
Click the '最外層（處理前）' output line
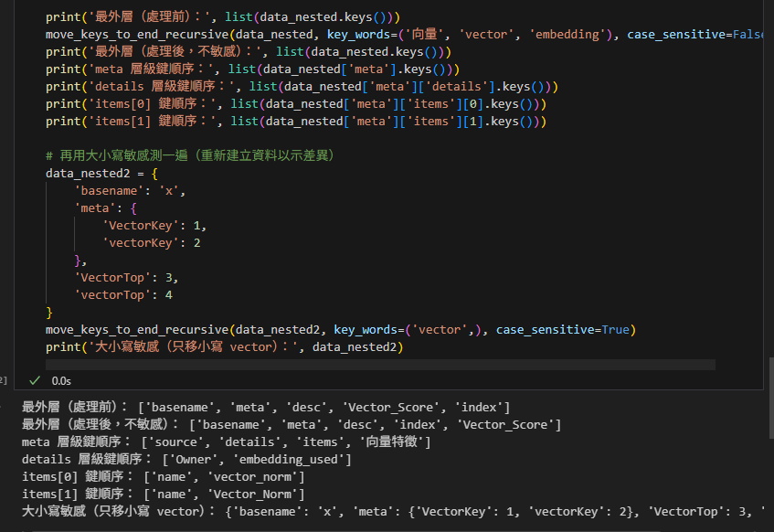266,407
